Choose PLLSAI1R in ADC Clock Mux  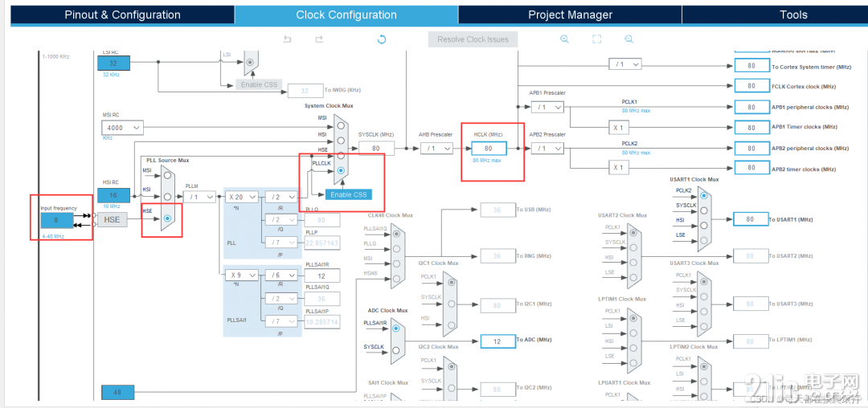point(395,329)
